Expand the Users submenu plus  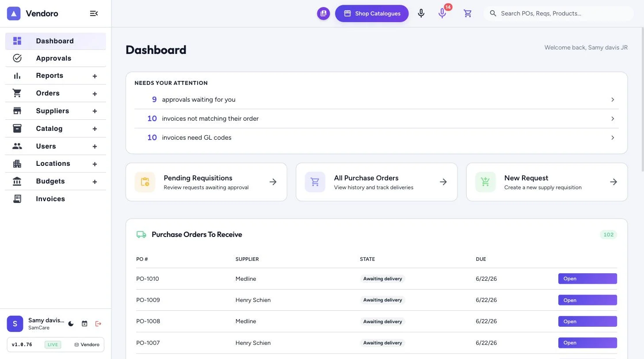point(95,146)
